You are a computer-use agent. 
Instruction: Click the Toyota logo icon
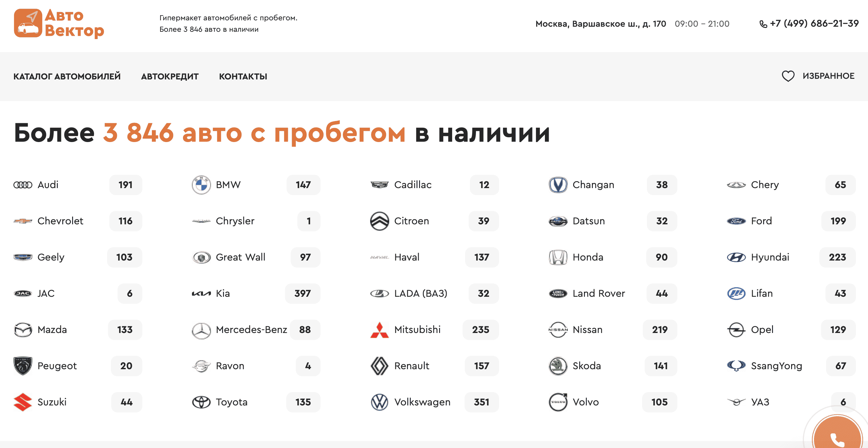pyautogui.click(x=201, y=402)
